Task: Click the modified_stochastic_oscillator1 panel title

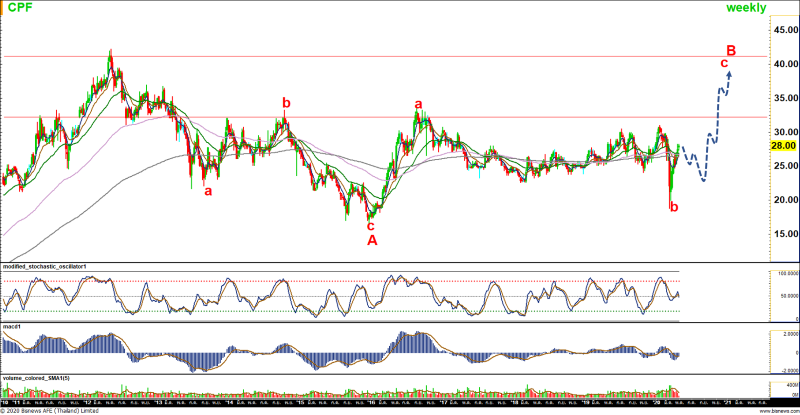Action: coord(47,266)
